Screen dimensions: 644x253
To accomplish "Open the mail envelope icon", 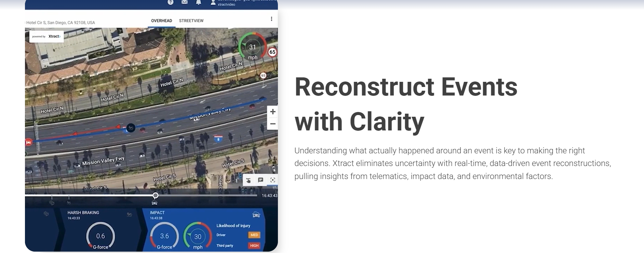I will coord(185,2).
